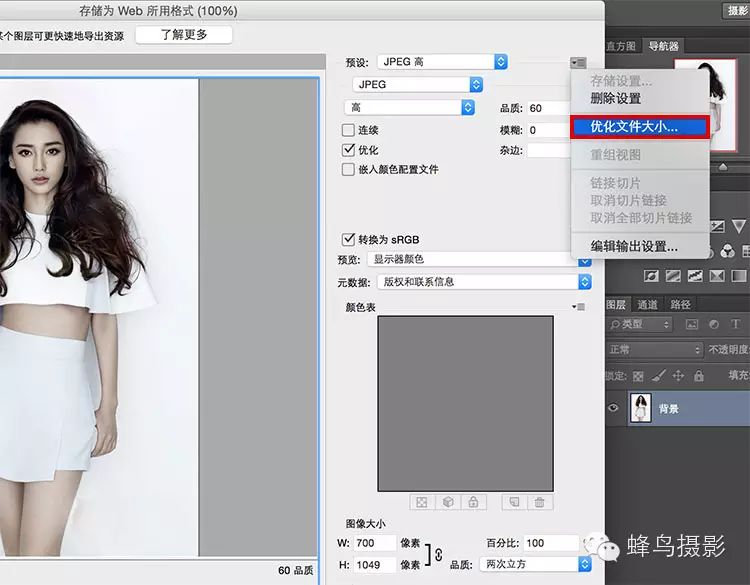This screenshot has height=585, width=750.
Task: Click the Navigator panel preview thumbnail
Action: (x=706, y=104)
